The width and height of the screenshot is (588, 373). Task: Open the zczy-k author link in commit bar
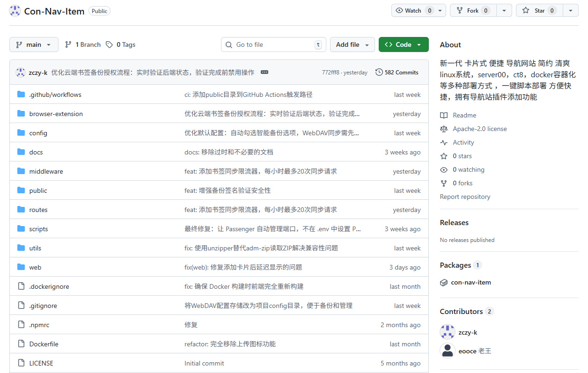tap(38, 73)
